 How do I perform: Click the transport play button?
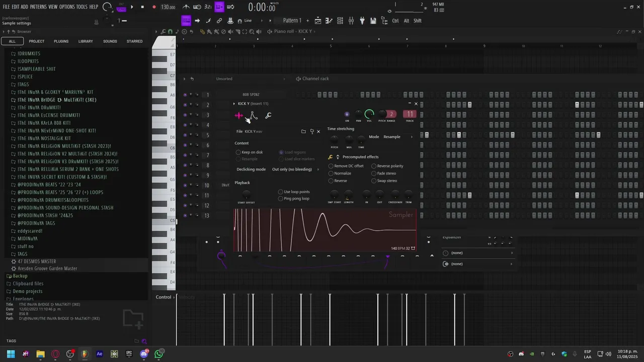click(132, 7)
